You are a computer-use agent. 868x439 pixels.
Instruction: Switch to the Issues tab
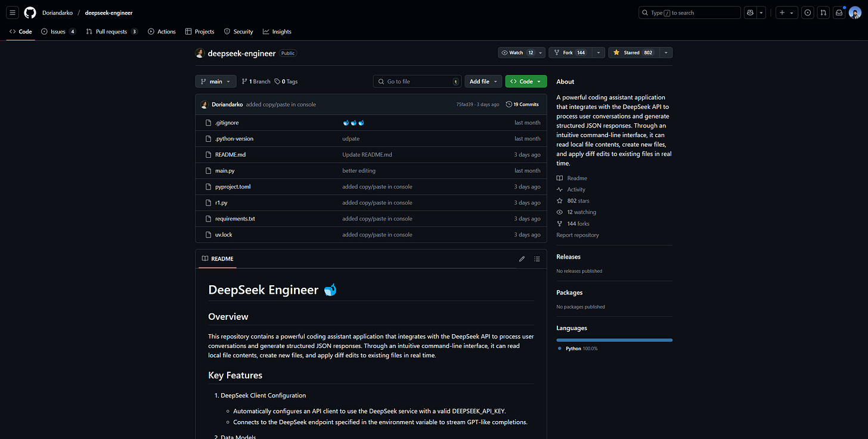(58, 32)
